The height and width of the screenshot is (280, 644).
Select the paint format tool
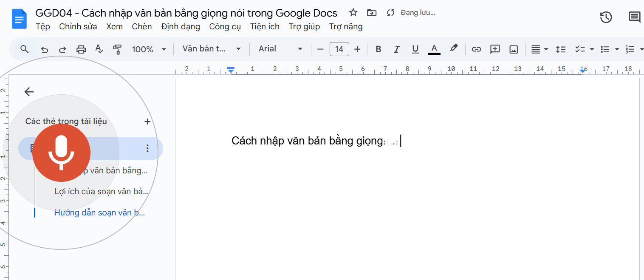point(118,49)
